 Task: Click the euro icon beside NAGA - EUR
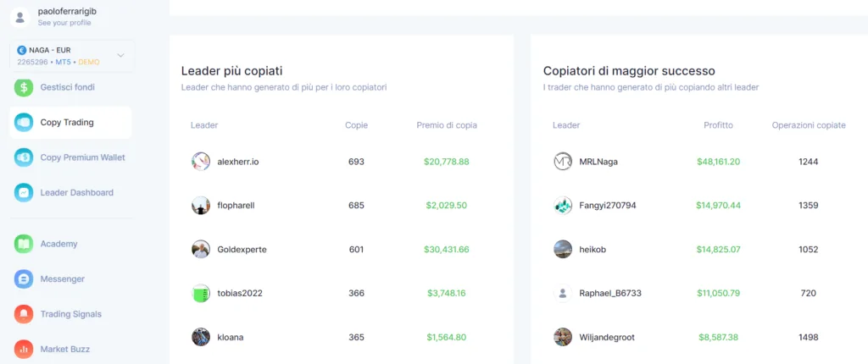pyautogui.click(x=22, y=50)
